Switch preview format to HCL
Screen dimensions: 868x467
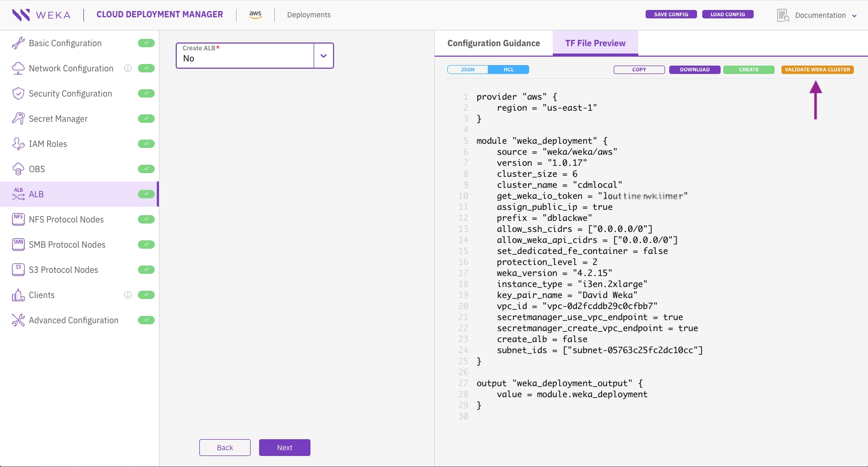click(509, 70)
